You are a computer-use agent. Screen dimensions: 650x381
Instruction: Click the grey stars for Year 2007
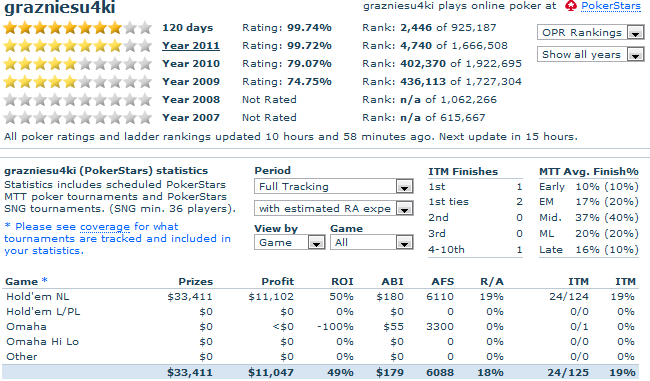pyautogui.click(x=78, y=118)
